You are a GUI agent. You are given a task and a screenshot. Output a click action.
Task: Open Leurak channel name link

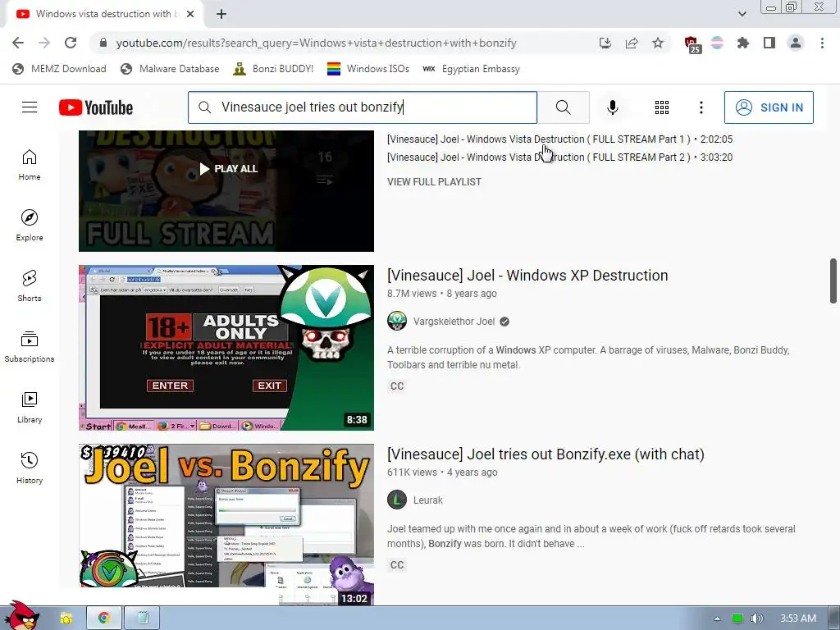[x=428, y=500]
